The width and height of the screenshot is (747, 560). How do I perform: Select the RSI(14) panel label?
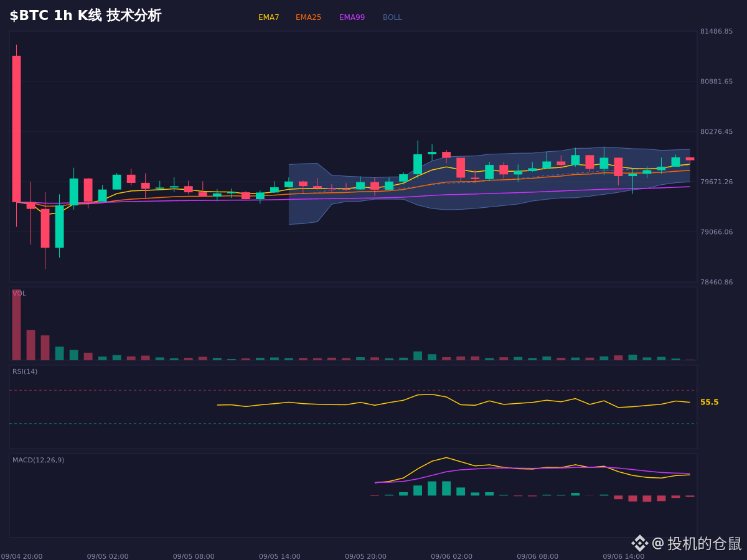(x=25, y=371)
